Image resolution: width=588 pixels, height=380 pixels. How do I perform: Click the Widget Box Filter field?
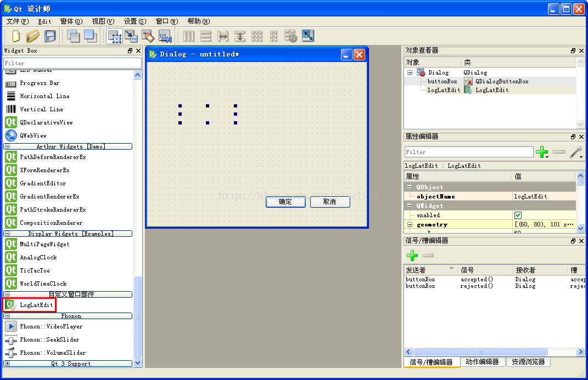[72, 63]
